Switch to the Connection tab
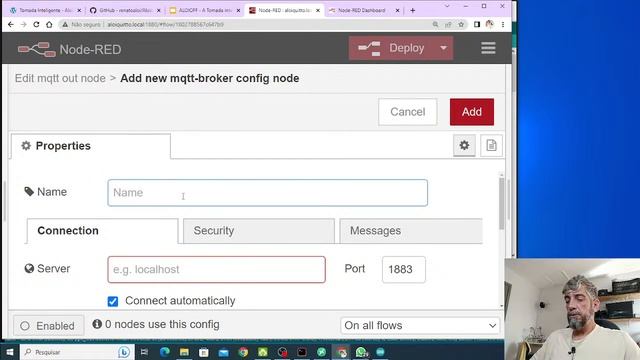The image size is (640, 360). [x=102, y=231]
